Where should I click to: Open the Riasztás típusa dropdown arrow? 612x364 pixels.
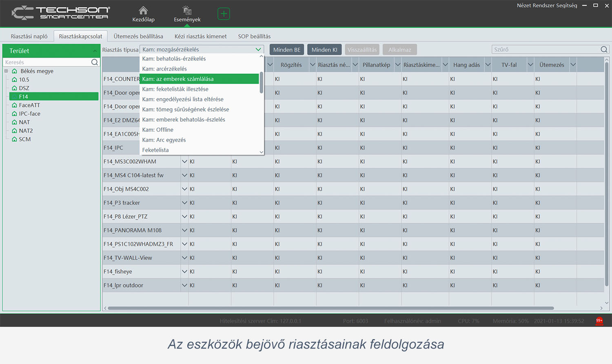(x=258, y=49)
